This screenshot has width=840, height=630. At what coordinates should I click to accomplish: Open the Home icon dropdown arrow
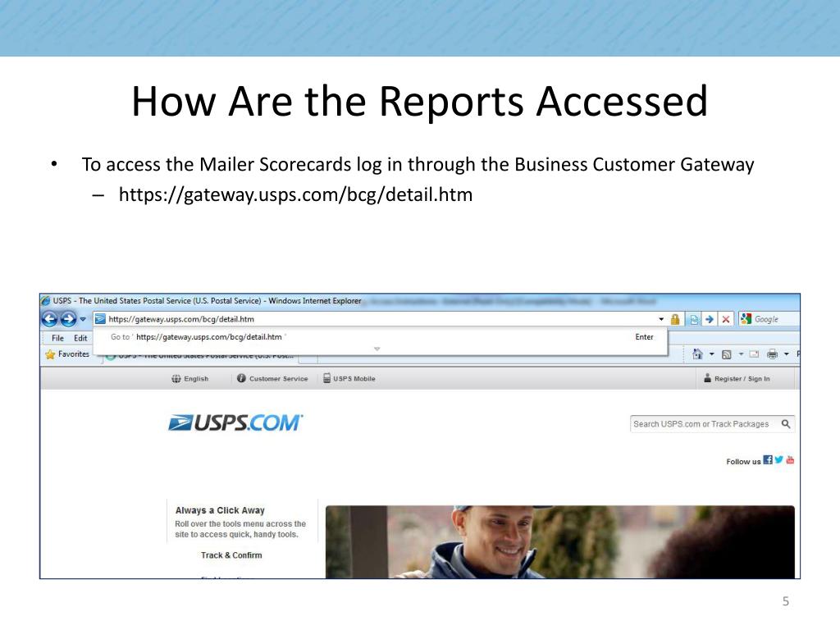[x=711, y=354]
